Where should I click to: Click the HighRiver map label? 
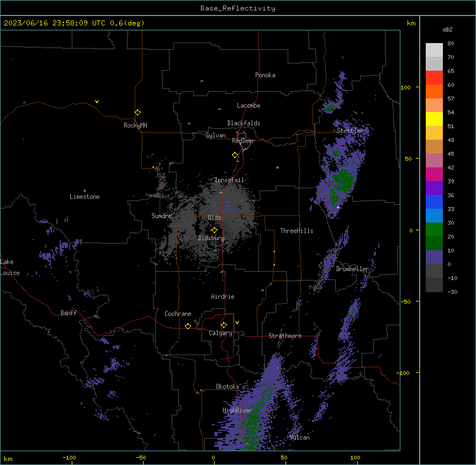pyautogui.click(x=237, y=410)
